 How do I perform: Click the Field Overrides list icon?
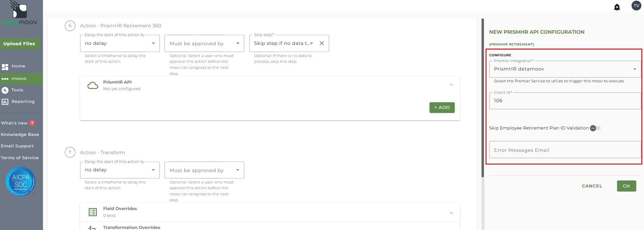93,212
